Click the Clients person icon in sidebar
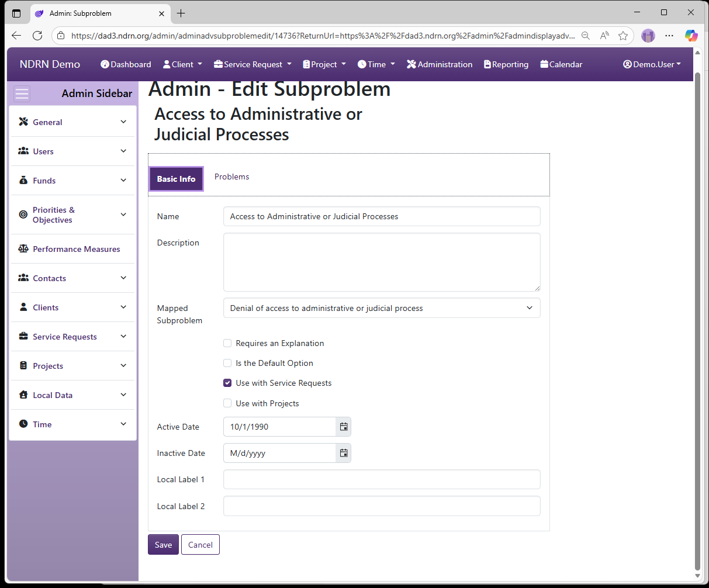This screenshot has height=588, width=709. pos(23,307)
